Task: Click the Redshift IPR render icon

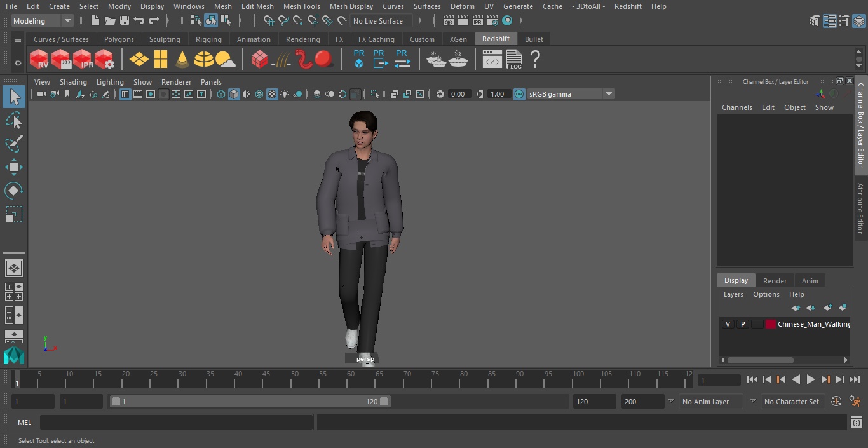Action: (83, 60)
